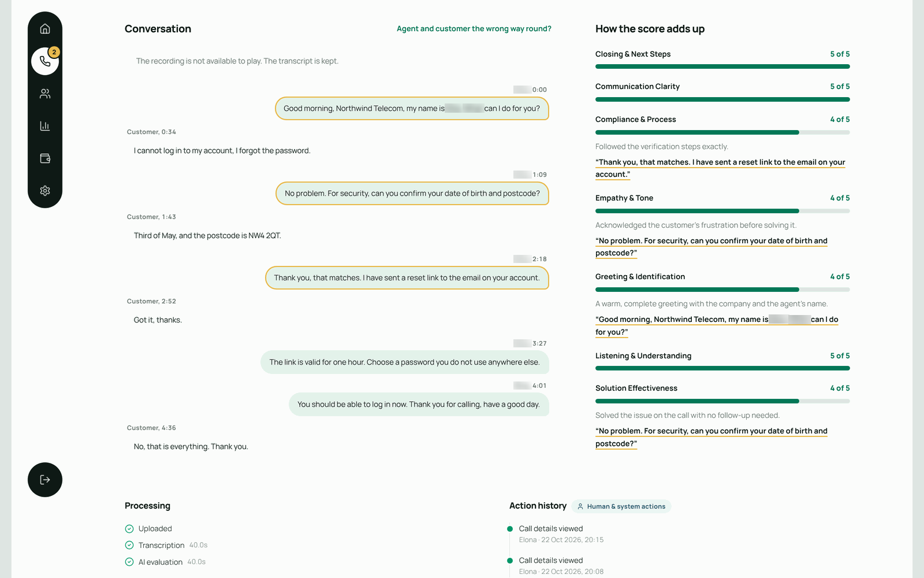The width and height of the screenshot is (924, 578).
Task: Select the 'link is valid for one hour' bubble
Action: pyautogui.click(x=405, y=362)
